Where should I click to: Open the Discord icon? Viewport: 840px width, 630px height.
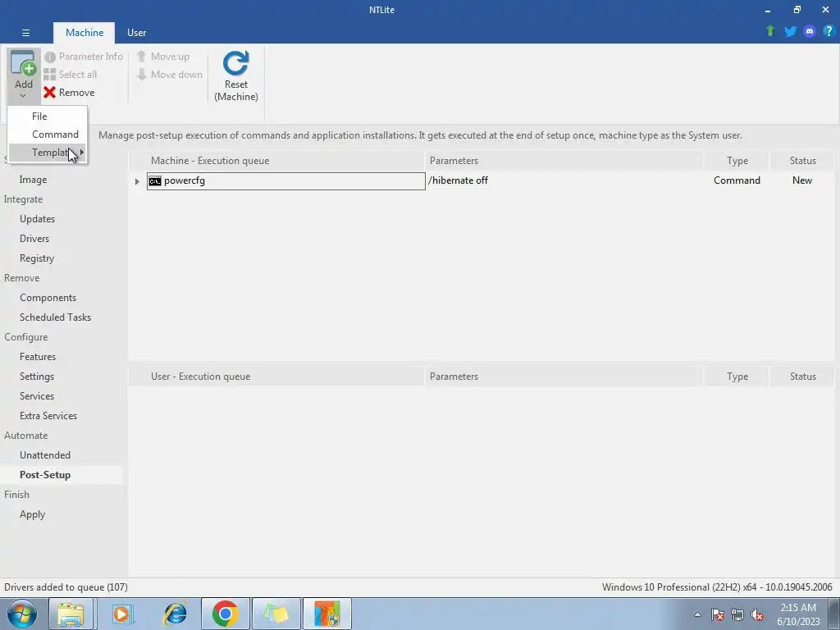coord(810,31)
